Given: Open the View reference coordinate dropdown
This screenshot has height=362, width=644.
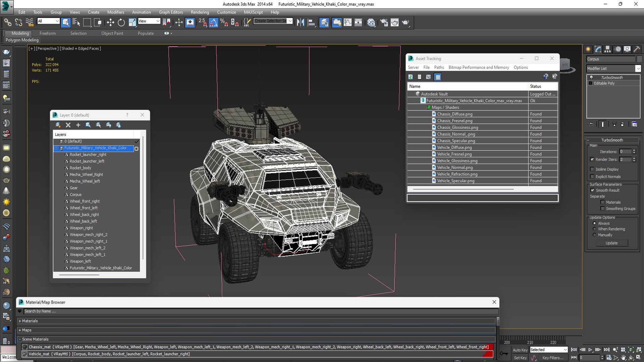Looking at the screenshot, I should [x=149, y=21].
